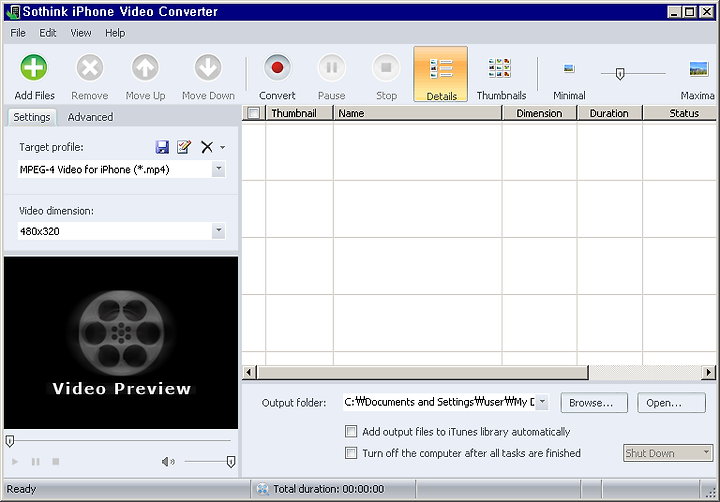Image resolution: width=720 pixels, height=502 pixels.
Task: Click the volume slider handle
Action: [x=231, y=462]
